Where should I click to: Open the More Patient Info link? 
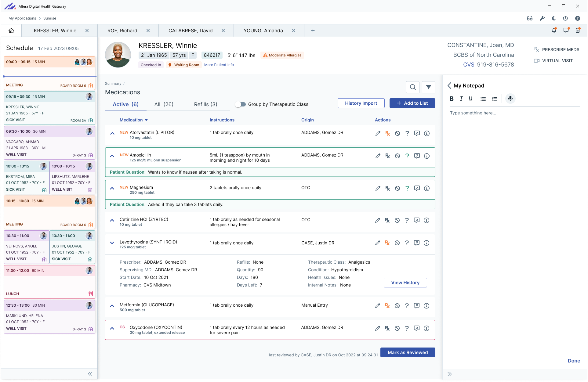click(x=219, y=65)
